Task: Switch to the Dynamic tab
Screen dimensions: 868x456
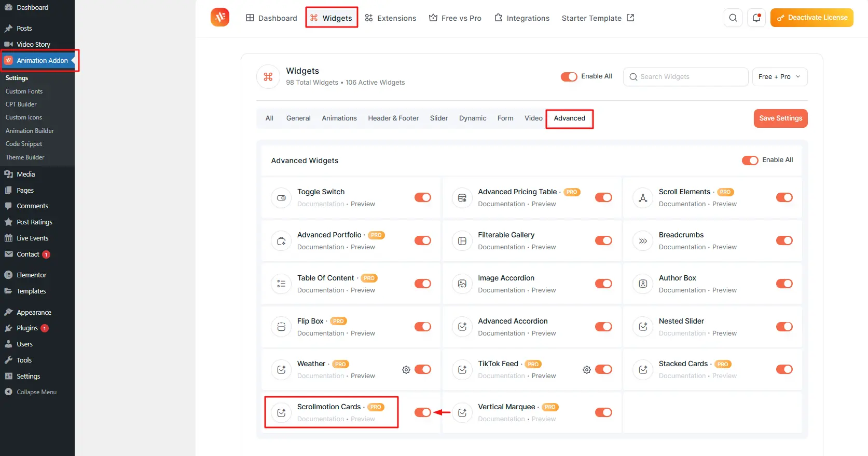Action: tap(473, 118)
